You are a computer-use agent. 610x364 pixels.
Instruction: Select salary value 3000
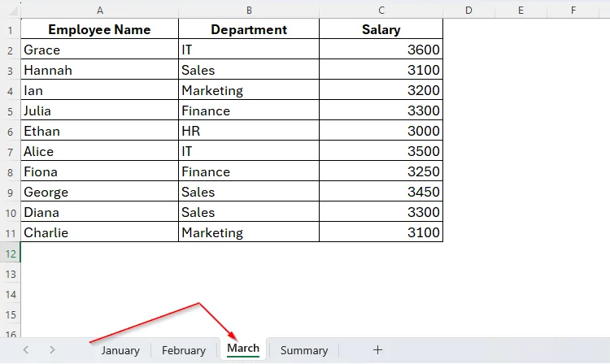point(381,131)
